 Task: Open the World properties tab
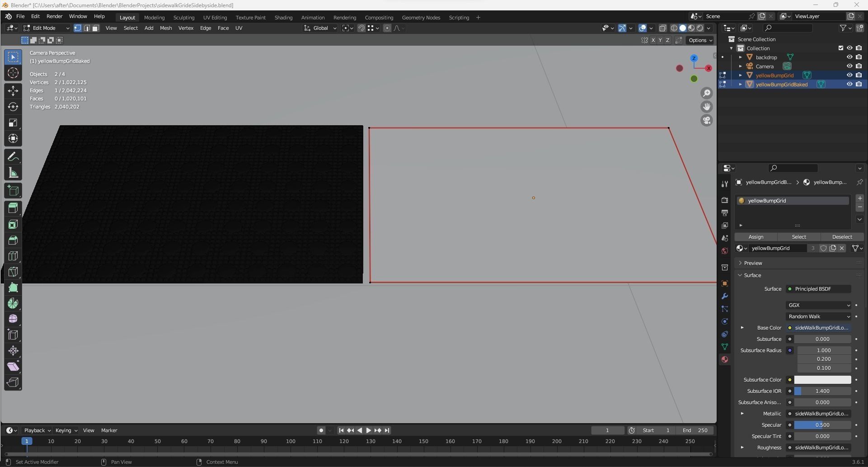[x=725, y=251]
